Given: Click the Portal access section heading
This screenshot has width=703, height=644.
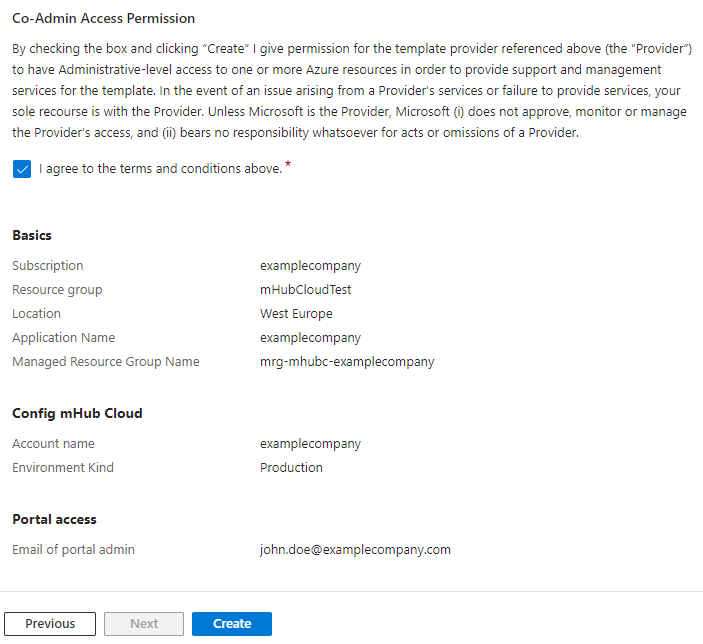Looking at the screenshot, I should click(54, 519).
